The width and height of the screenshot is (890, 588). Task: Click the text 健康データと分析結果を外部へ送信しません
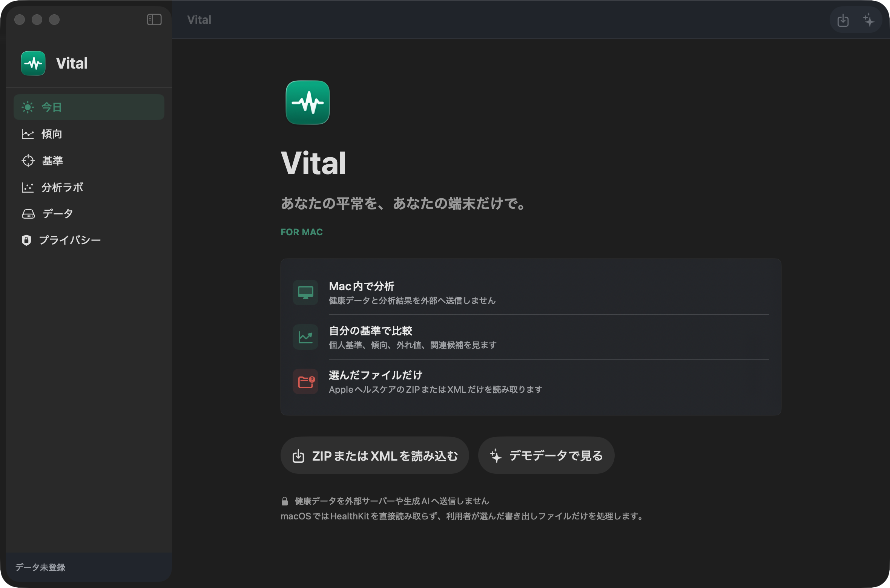coord(412,300)
